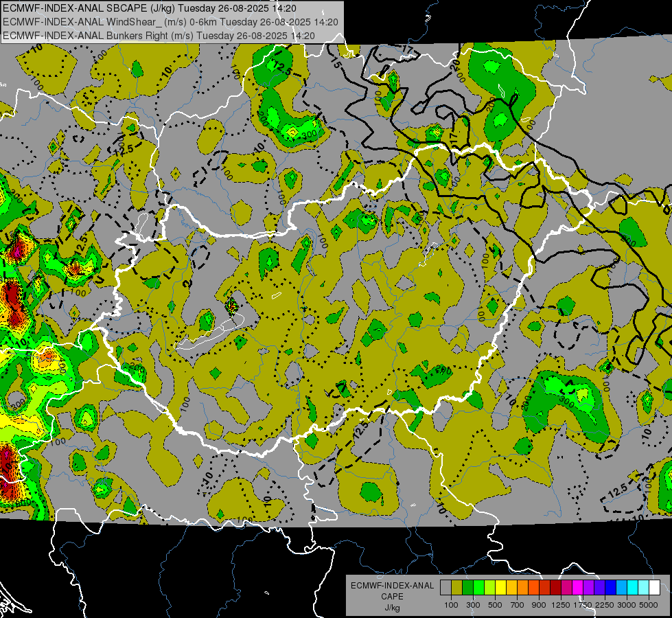672x618 pixels.
Task: Select the orange legend swatch above 700
Action: click(523, 588)
